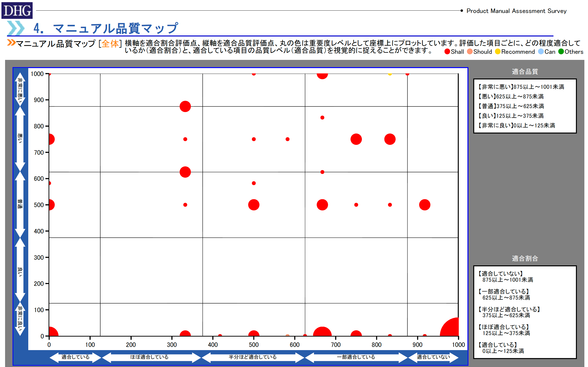Viewport: 588px width, 367px height.
Task: Click the vertical 普通 arrow label
Action: pyautogui.click(x=20, y=204)
